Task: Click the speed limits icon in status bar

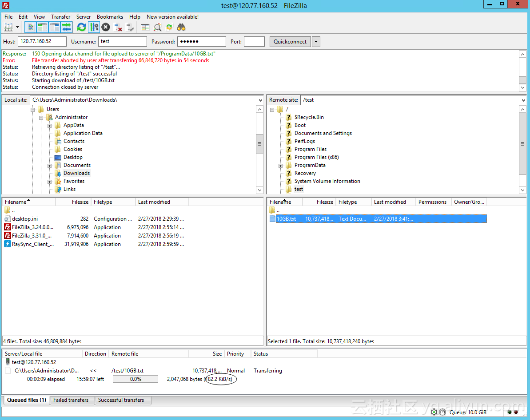Action: (442, 412)
